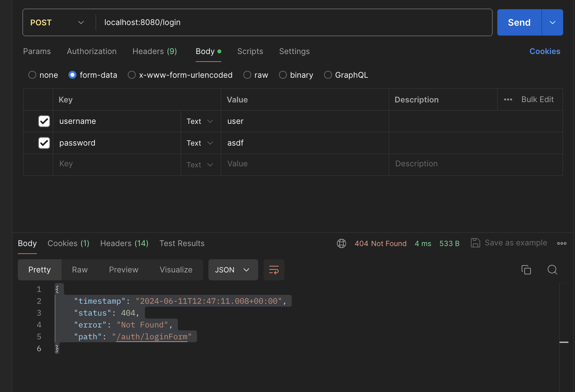Select the none body type radio
This screenshot has height=392, width=575.
pyautogui.click(x=32, y=75)
